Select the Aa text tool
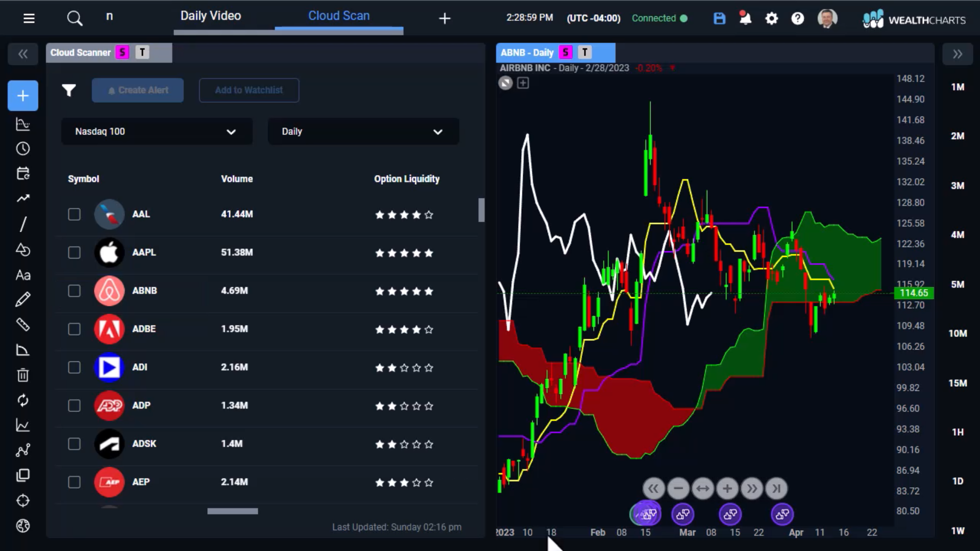The height and width of the screenshot is (551, 980). [23, 275]
